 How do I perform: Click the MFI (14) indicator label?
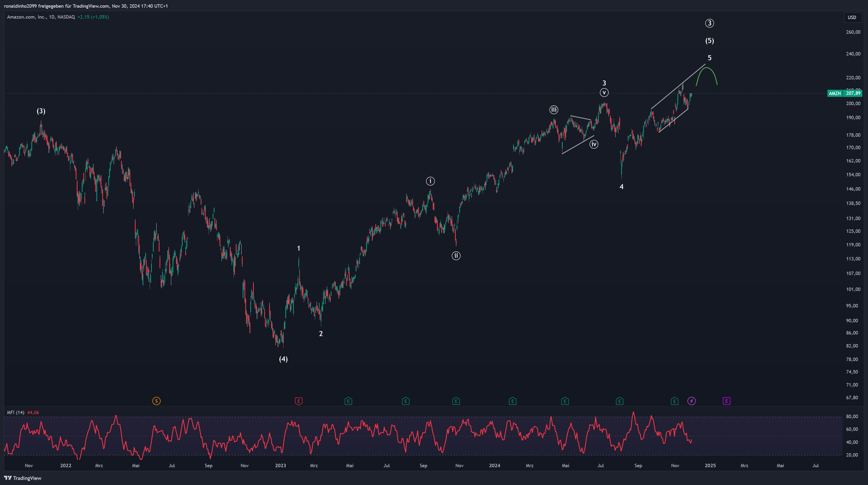(15, 412)
